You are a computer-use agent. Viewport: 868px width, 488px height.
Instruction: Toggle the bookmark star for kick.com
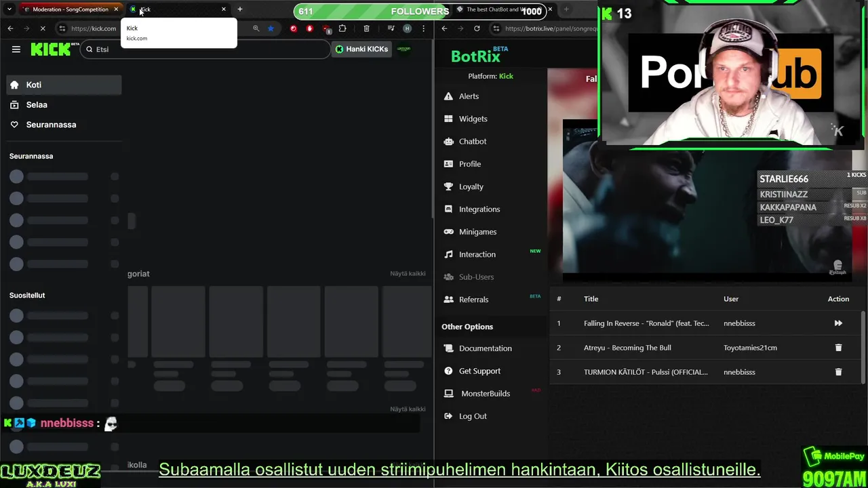coord(271,28)
